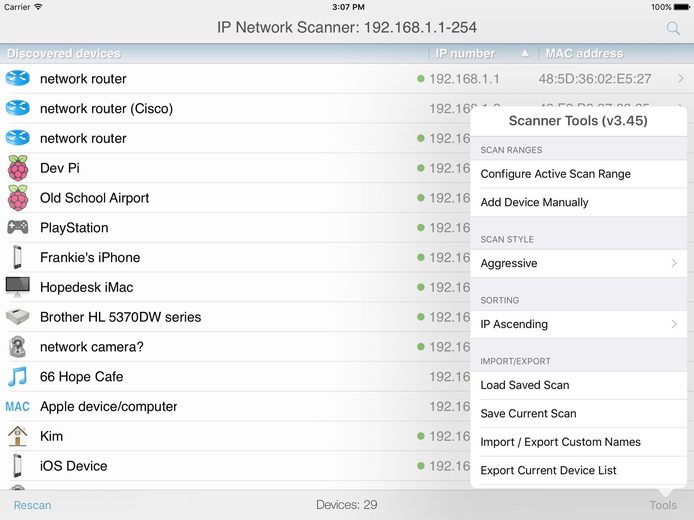Click the MAC Apple device icon
Image resolution: width=694 pixels, height=520 pixels.
(18, 406)
